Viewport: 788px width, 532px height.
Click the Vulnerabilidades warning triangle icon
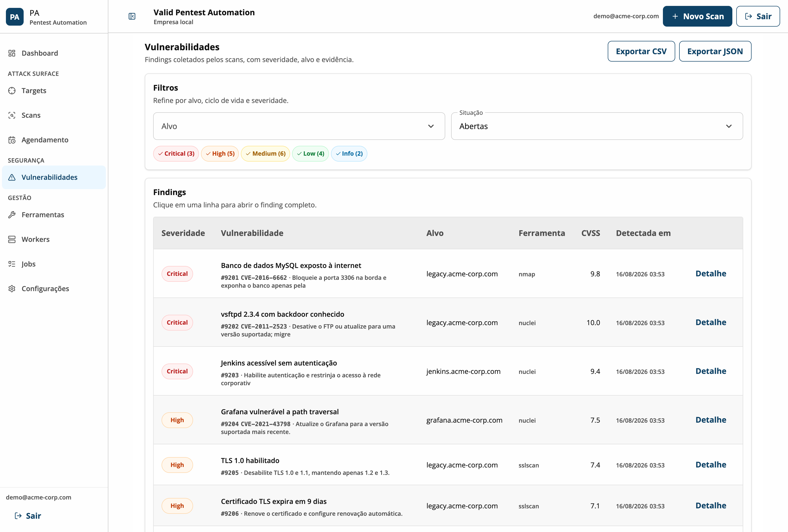(x=12, y=177)
